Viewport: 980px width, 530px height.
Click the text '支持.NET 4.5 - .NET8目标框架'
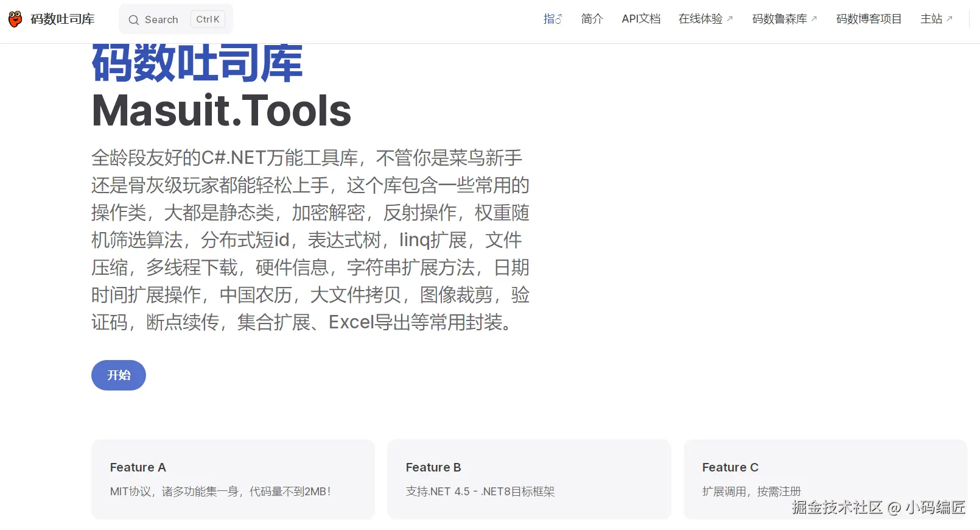point(480,492)
